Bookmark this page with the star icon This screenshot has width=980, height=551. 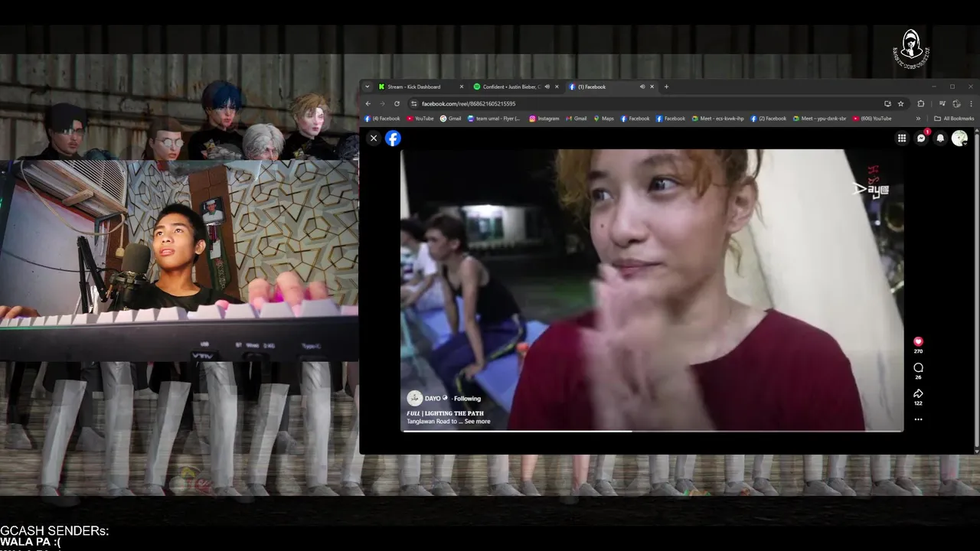(900, 103)
